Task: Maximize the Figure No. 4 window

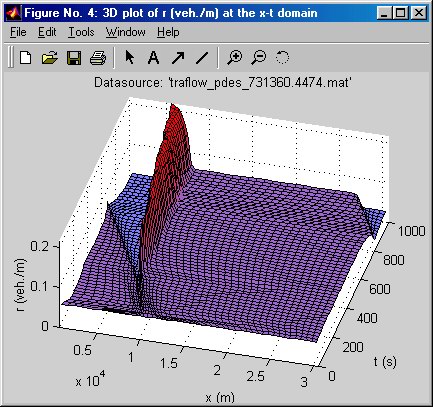Action: [x=401, y=13]
